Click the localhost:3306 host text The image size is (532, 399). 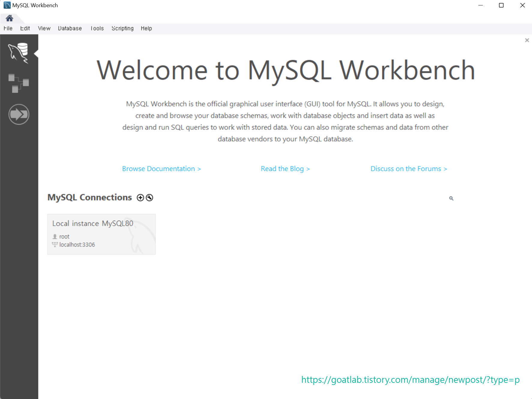[77, 245]
